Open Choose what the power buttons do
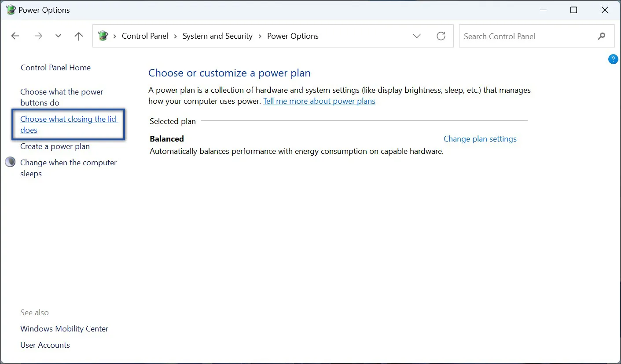The image size is (621, 364). [x=62, y=97]
